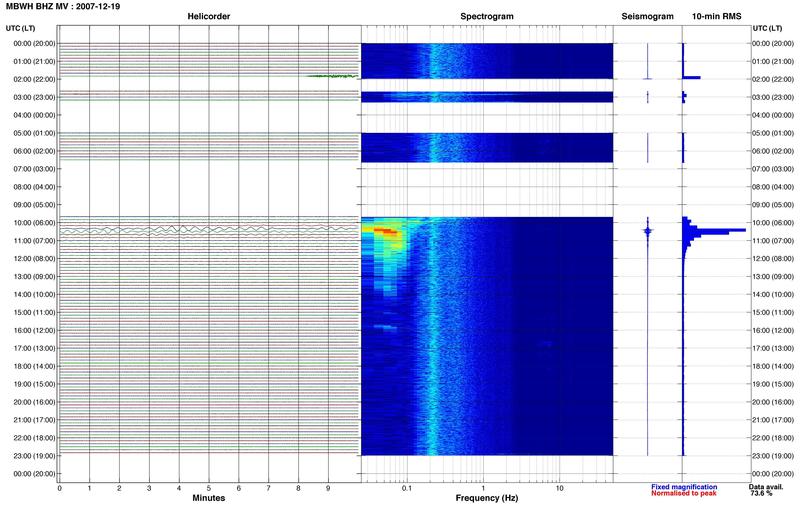Image resolution: width=812 pixels, height=508 pixels.
Task: Click the green high-frequency burst before 02:00 on helicorder
Action: pos(332,76)
